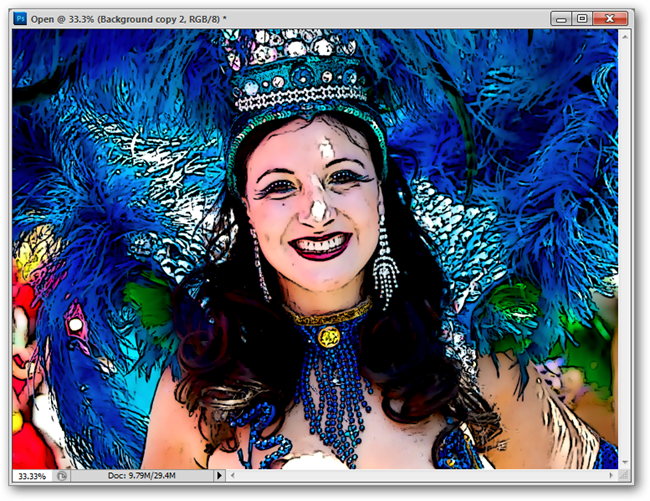Minimize the Open document window
Screen dimensions: 650x501
(561, 19)
